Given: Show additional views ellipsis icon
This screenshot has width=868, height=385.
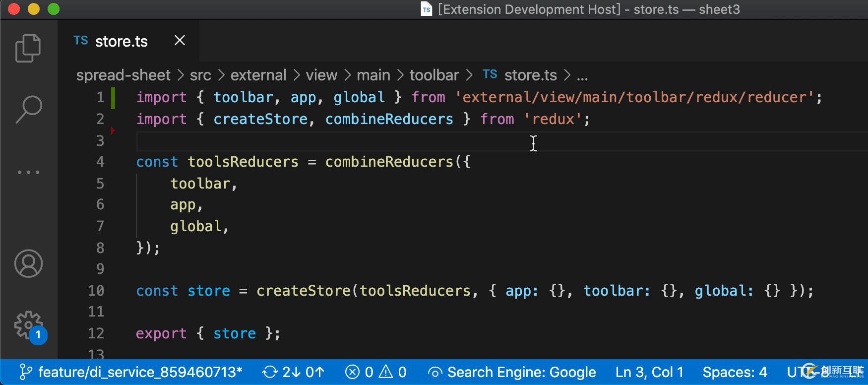Looking at the screenshot, I should (x=28, y=172).
